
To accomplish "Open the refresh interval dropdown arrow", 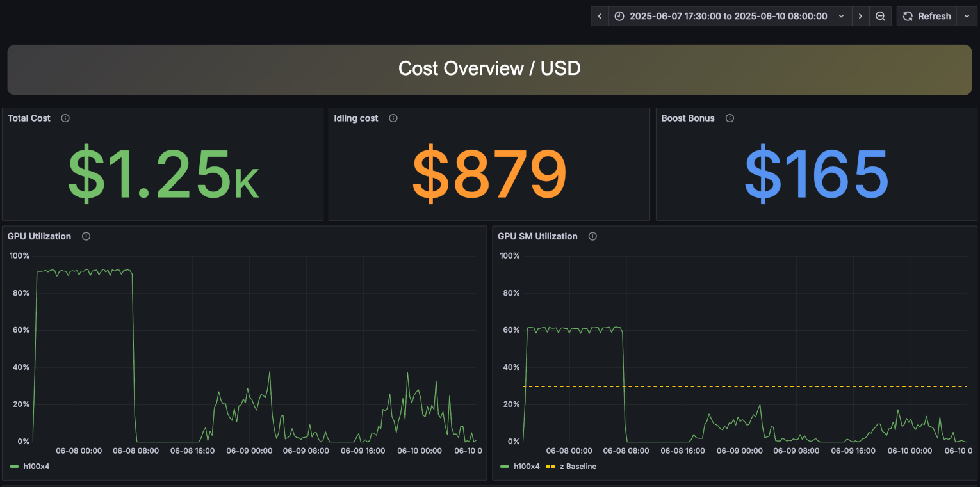I will (x=967, y=16).
